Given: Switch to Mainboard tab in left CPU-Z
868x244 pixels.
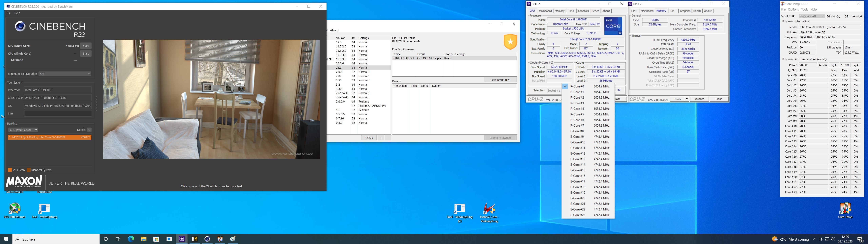Looking at the screenshot, I should coord(545,11).
